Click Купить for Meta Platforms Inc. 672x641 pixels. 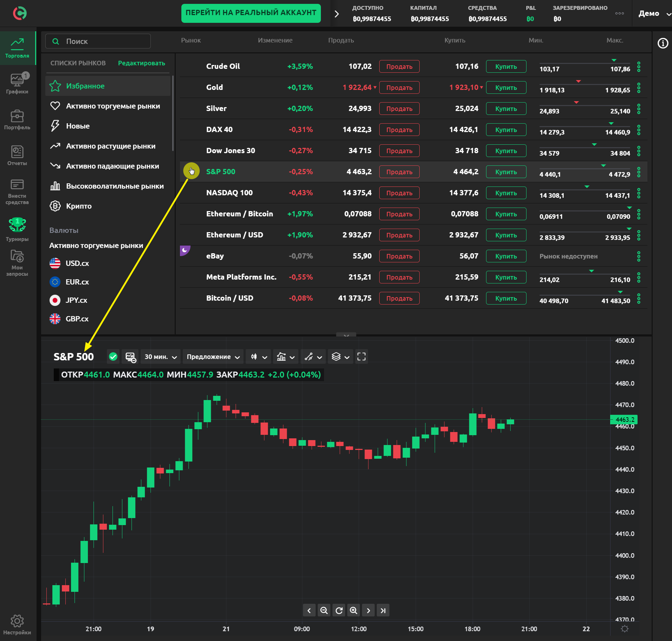click(x=506, y=277)
